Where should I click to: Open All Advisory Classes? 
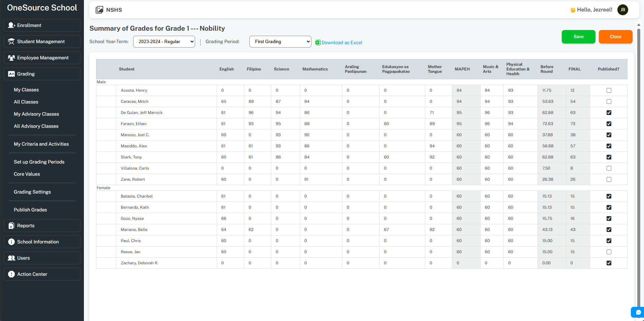(x=36, y=126)
